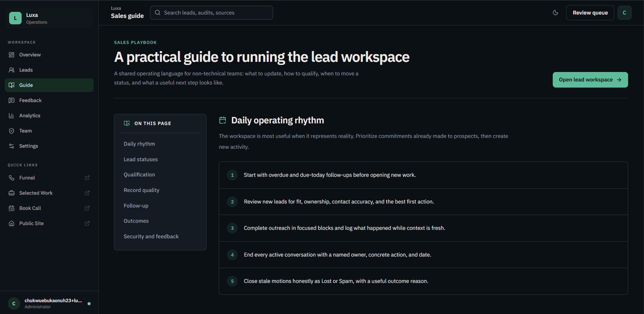Click the Settings sliders icon

coord(11,146)
